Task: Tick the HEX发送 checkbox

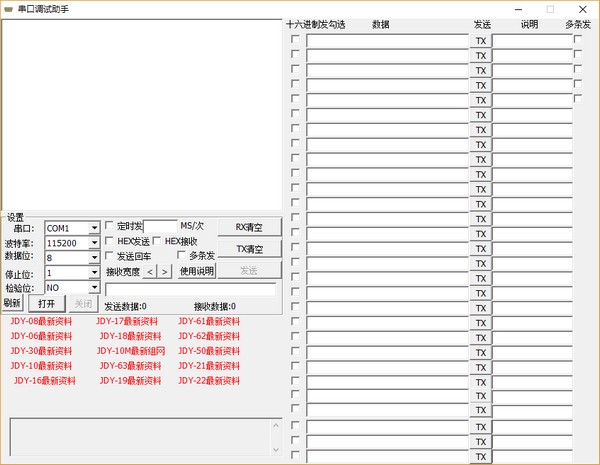Action: point(109,241)
